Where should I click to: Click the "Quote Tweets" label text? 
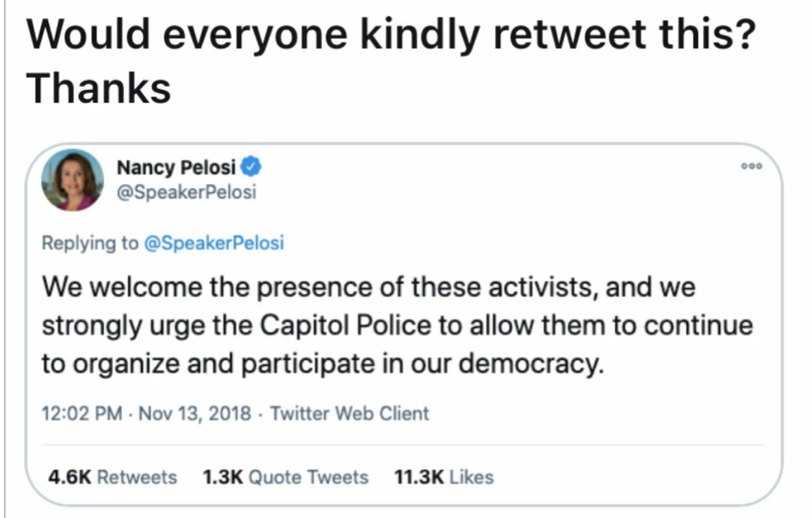pos(309,477)
